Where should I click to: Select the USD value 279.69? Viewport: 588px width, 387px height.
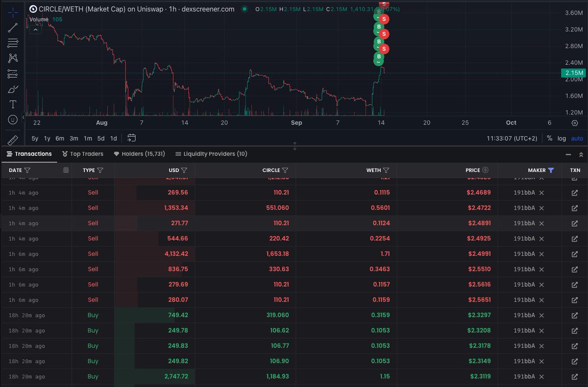178,285
